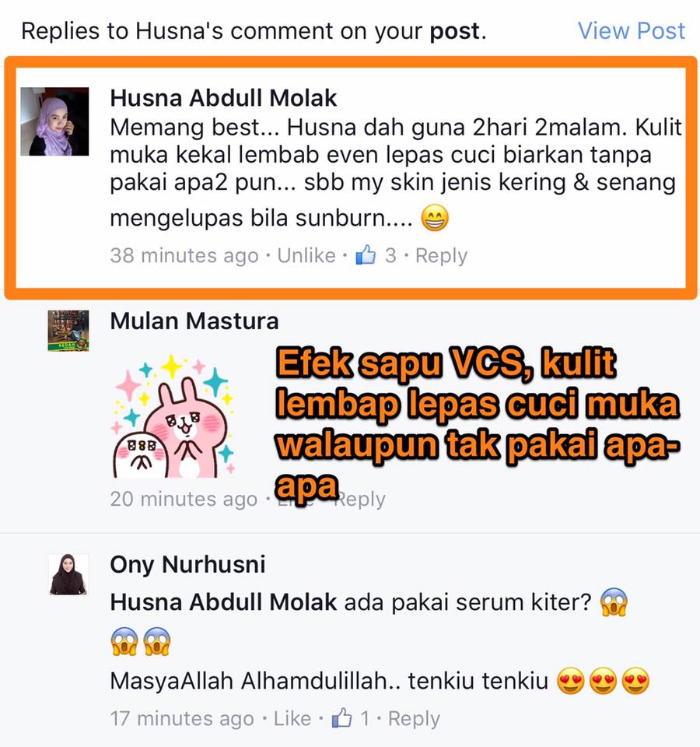Viewport: 700px width, 747px height.
Task: Reply to Mulan Mastura's sticker comment
Action: pyautogui.click(x=359, y=500)
